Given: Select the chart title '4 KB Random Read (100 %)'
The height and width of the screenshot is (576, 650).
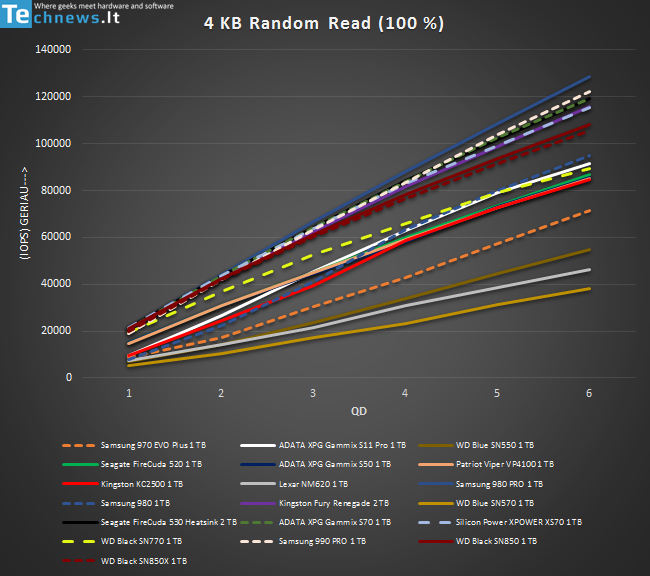Looking at the screenshot, I should (324, 23).
